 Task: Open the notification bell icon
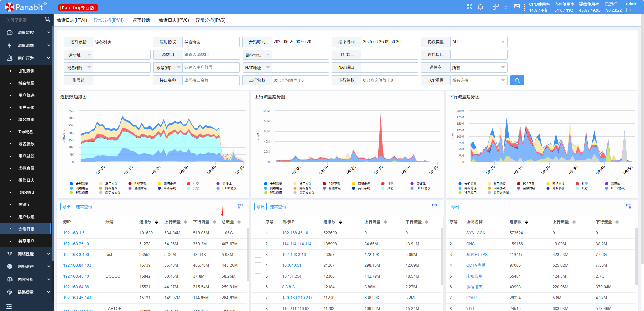click(480, 7)
